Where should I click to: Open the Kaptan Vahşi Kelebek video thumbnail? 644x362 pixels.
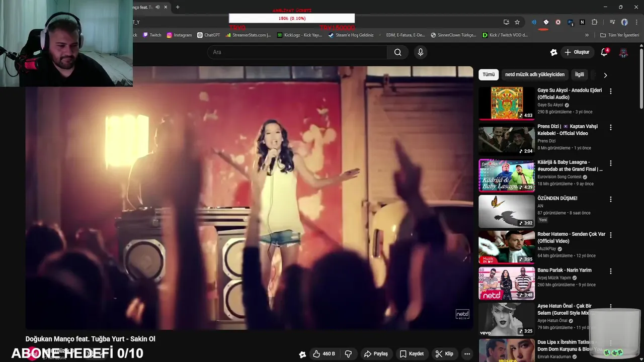click(x=506, y=139)
